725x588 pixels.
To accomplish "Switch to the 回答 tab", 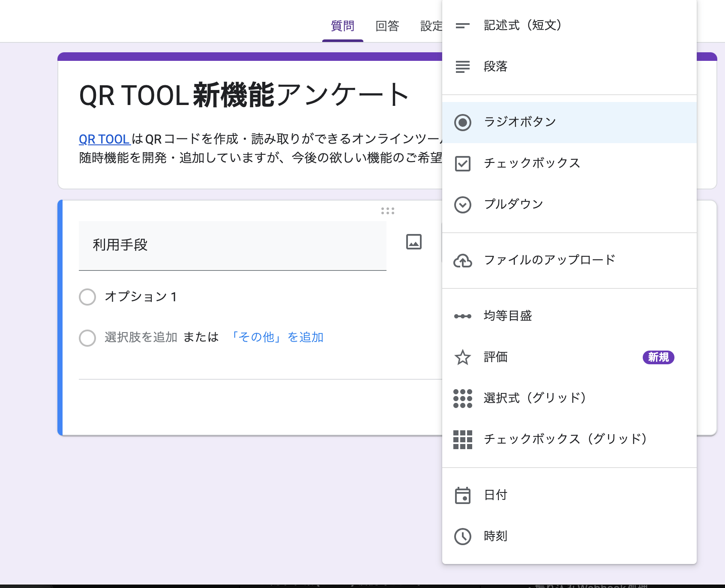I will point(387,26).
